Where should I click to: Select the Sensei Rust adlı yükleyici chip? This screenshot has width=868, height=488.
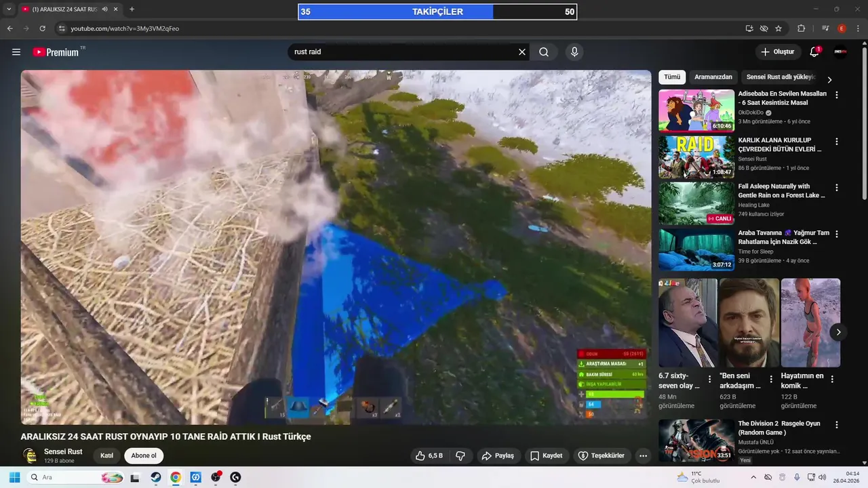coord(781,77)
